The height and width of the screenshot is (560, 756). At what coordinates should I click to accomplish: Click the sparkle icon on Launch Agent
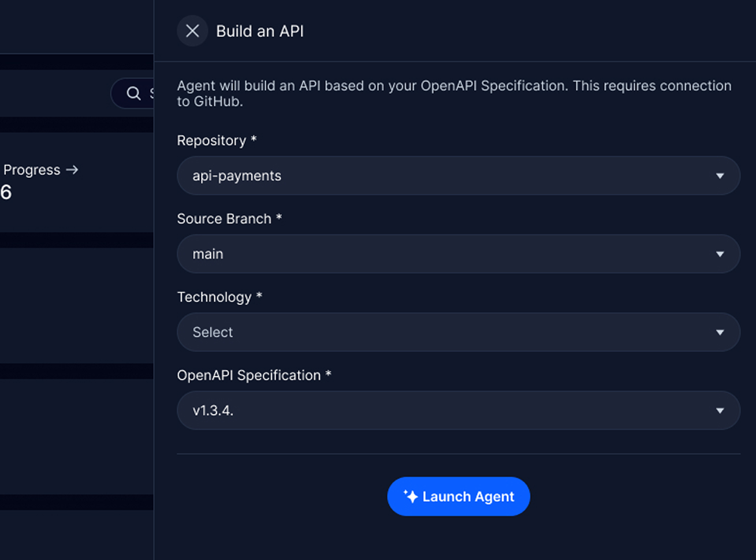(410, 496)
